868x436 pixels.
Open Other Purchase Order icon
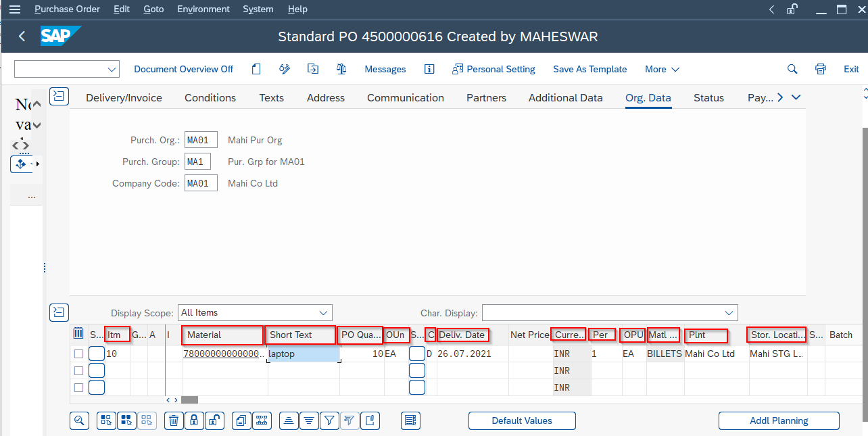pyautogui.click(x=313, y=69)
